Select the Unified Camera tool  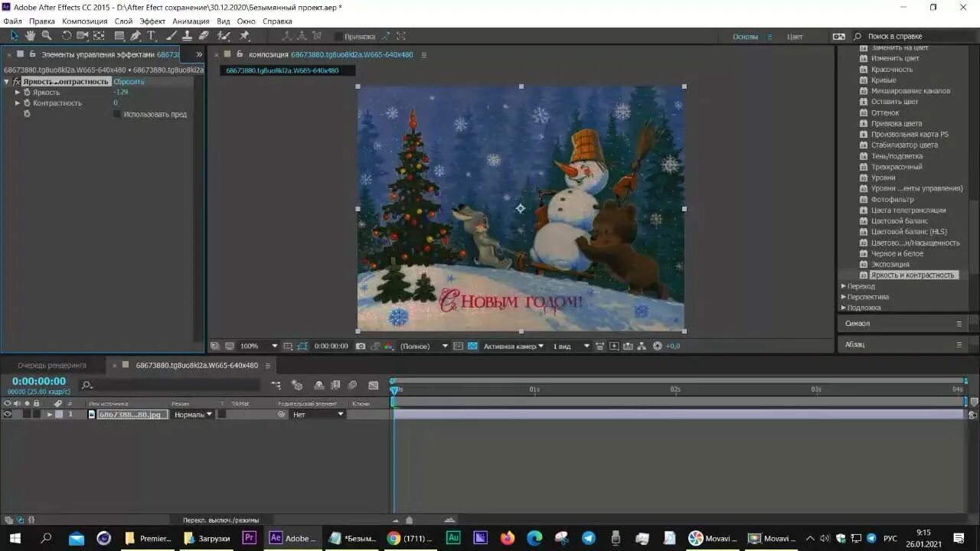[83, 35]
